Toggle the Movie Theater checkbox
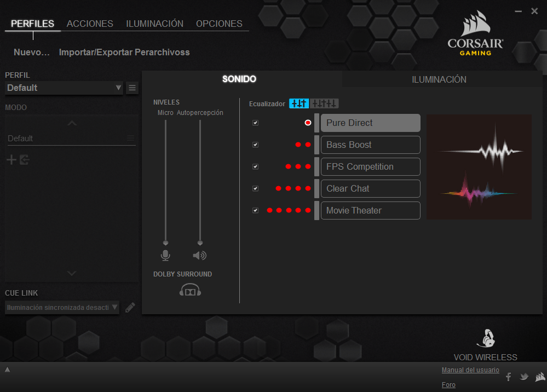The height and width of the screenshot is (392, 547). [255, 211]
